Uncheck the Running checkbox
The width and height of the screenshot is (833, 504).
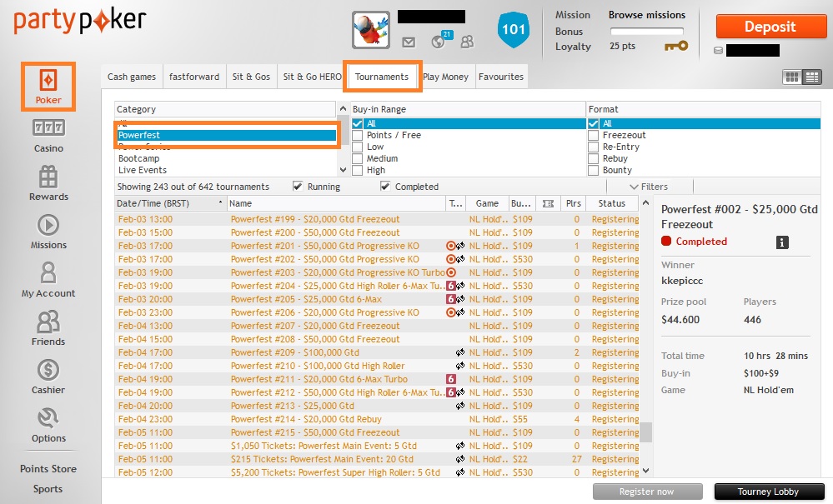(x=298, y=187)
